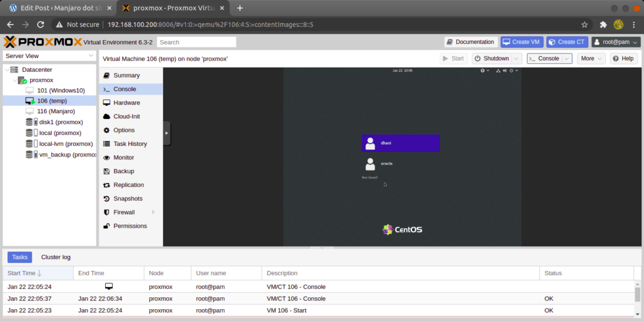Click the stopped VM icon beside 101 (Windows10)

(29, 91)
